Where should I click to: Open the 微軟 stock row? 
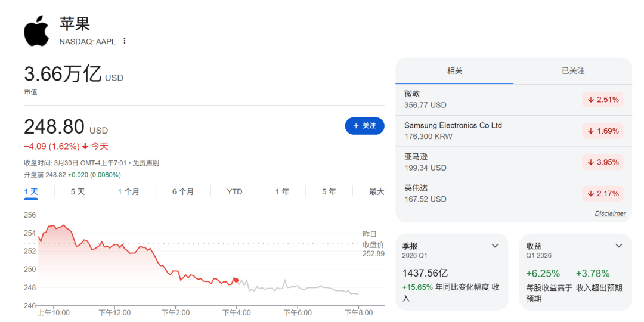coord(477,100)
